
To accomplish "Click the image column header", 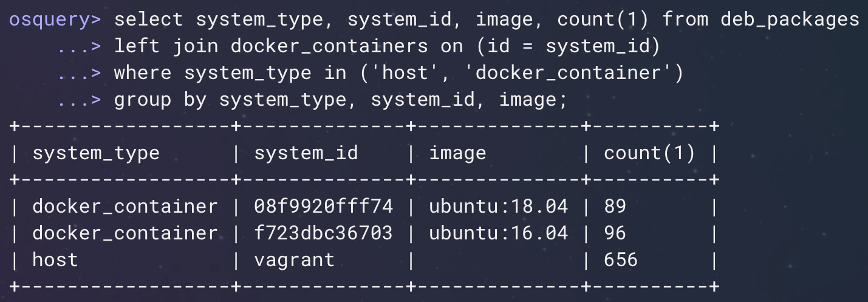I will coord(457,153).
